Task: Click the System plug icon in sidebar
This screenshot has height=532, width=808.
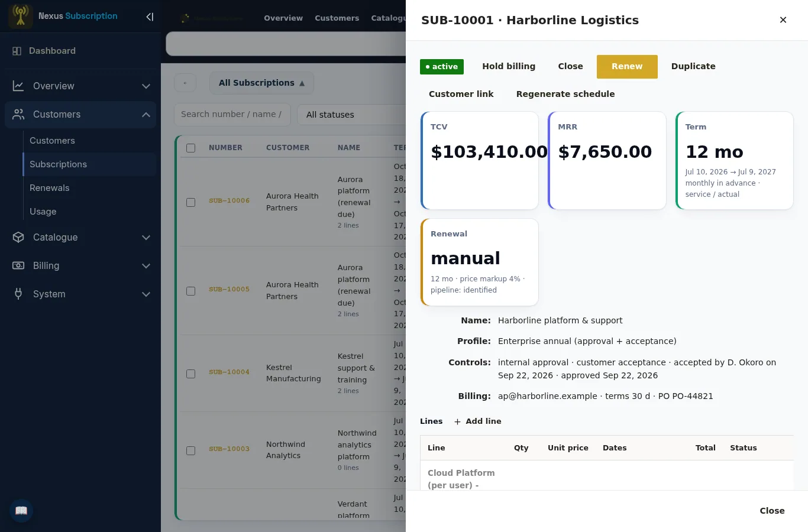Action: pos(18,294)
